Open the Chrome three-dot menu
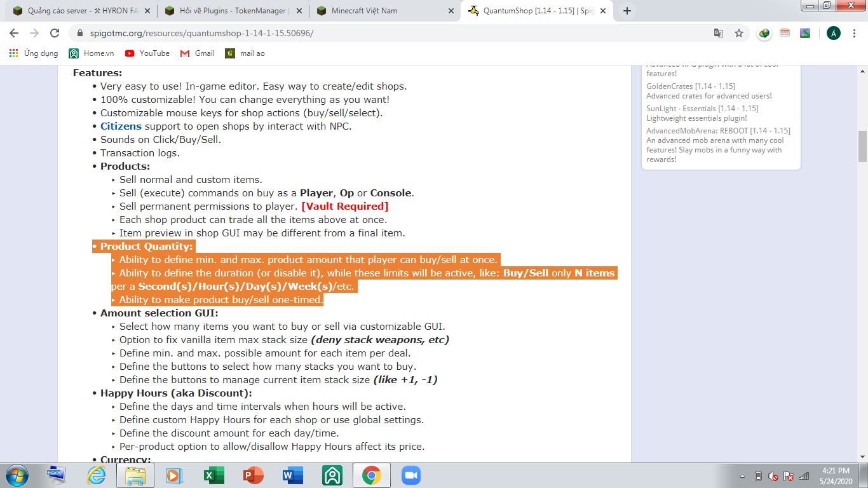Screen dimensions: 868x488 point(855,33)
